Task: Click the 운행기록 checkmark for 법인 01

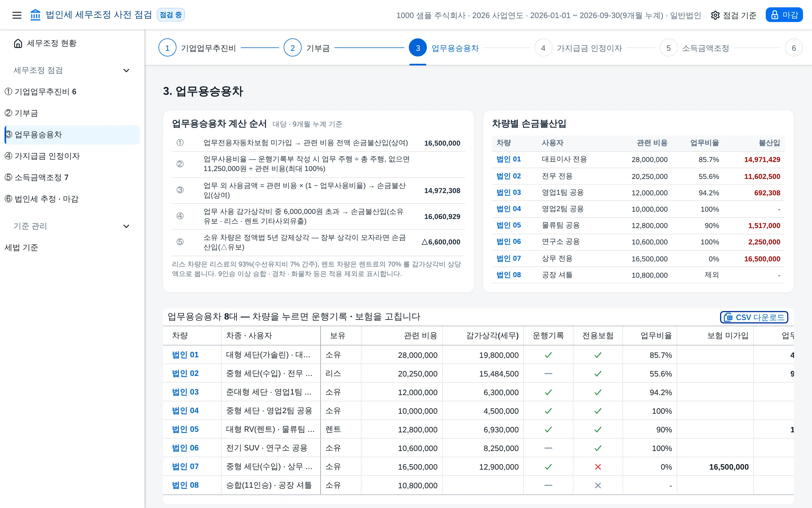Action: (548, 355)
